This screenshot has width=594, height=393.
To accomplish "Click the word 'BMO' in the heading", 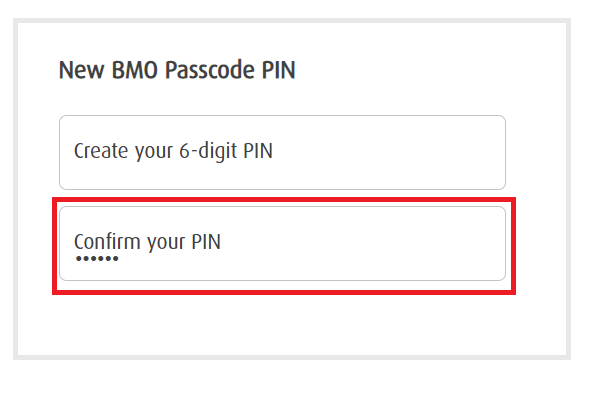I will click(134, 70).
